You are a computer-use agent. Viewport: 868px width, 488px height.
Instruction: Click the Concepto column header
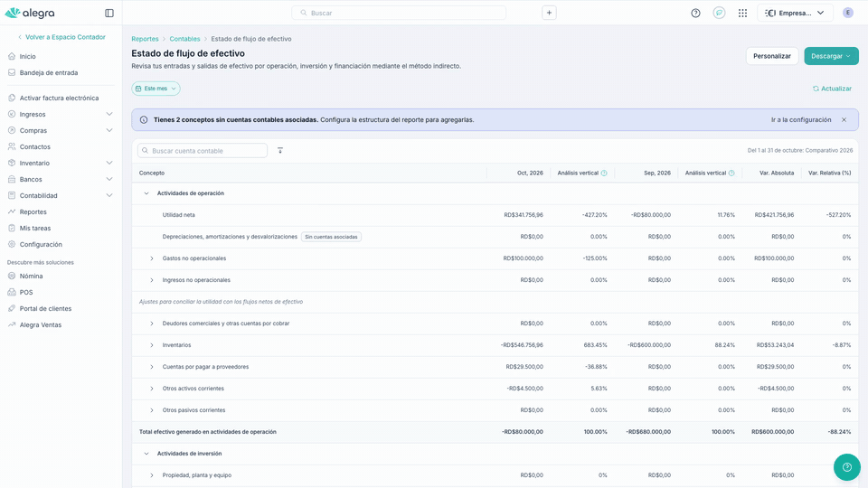click(x=152, y=174)
